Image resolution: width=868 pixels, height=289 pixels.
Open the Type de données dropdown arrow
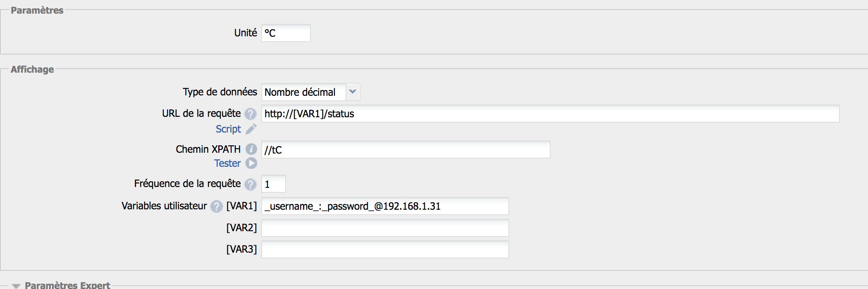coord(353,92)
